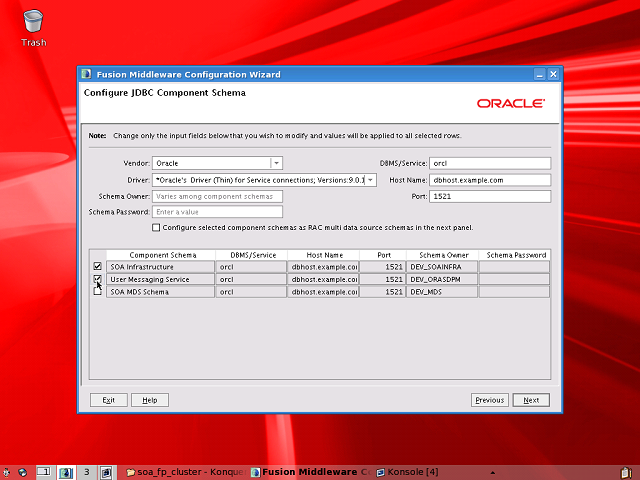Viewport: 640px width, 480px height.
Task: Open soa_fp_cluster Konqueror taskbar entry
Action: coord(186,472)
